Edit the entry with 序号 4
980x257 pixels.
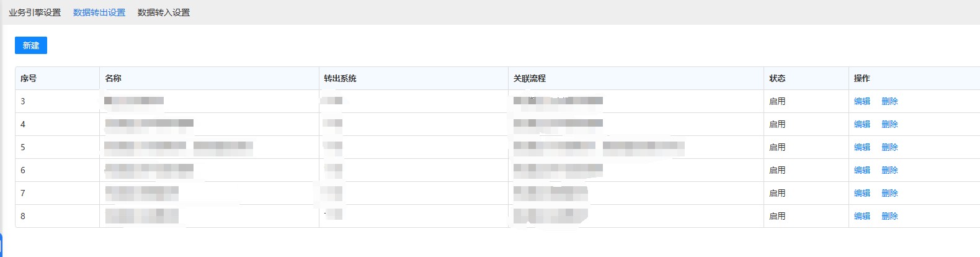[862, 124]
